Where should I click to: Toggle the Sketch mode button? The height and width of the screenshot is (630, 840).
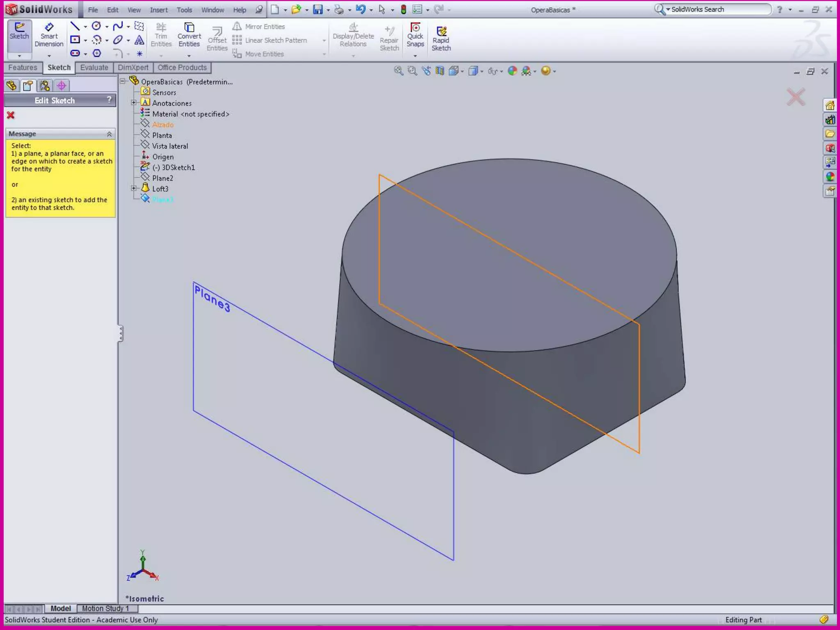pyautogui.click(x=19, y=32)
